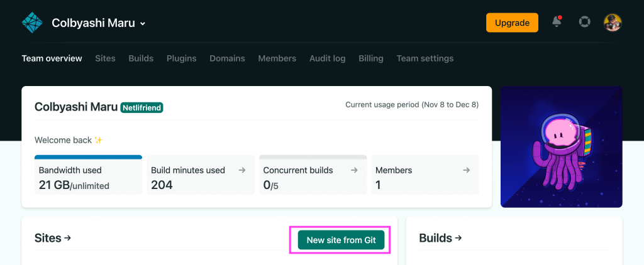This screenshot has width=644, height=265.
Task: Click the Netlify logo icon
Action: click(31, 23)
